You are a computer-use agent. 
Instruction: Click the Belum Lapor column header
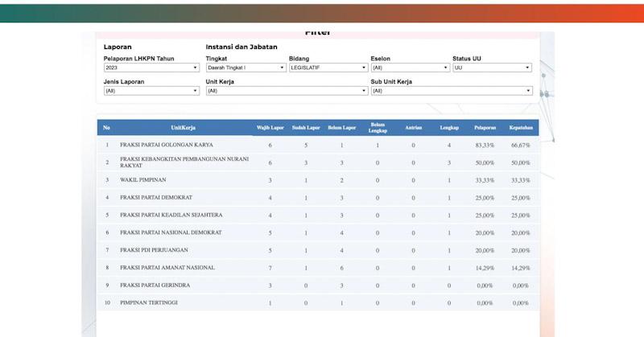341,128
